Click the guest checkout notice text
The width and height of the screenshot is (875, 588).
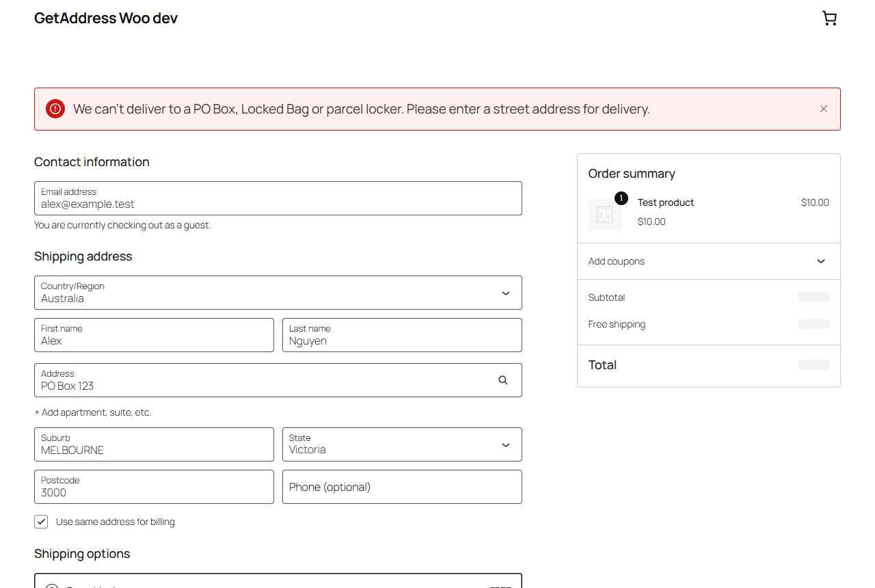point(122,225)
